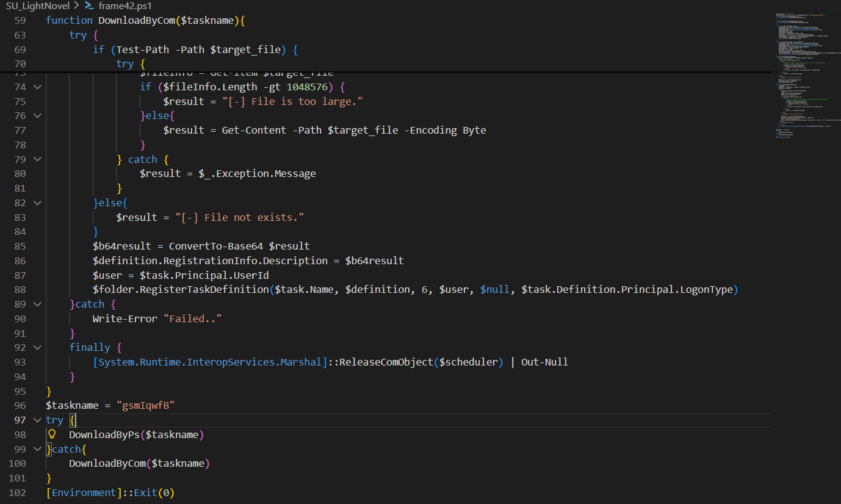Fold the else block at line 82

(37, 203)
